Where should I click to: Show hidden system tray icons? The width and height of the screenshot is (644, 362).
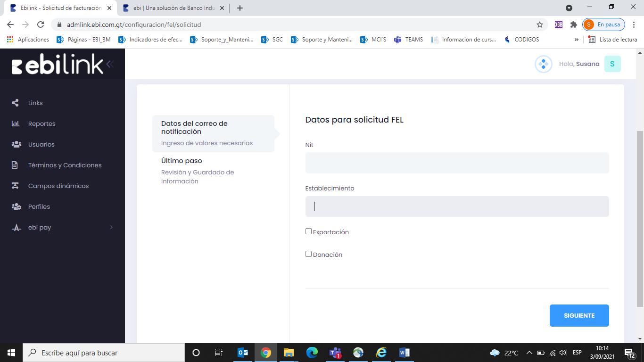pos(529,353)
